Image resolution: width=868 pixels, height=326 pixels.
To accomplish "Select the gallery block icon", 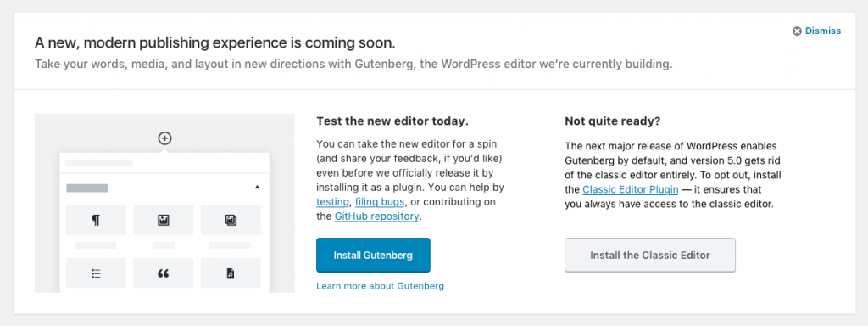I will pos(231,220).
